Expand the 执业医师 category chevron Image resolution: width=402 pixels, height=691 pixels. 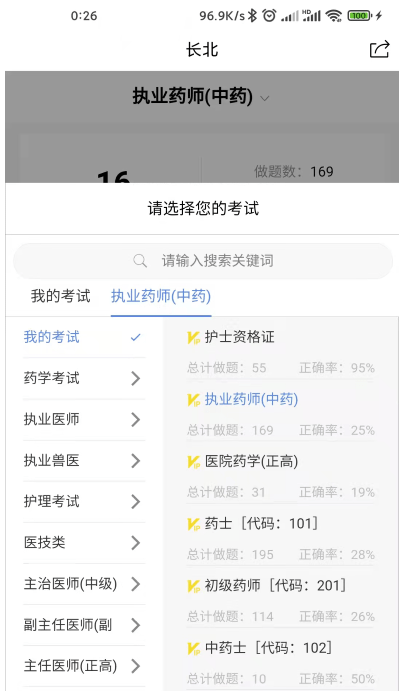click(x=136, y=420)
